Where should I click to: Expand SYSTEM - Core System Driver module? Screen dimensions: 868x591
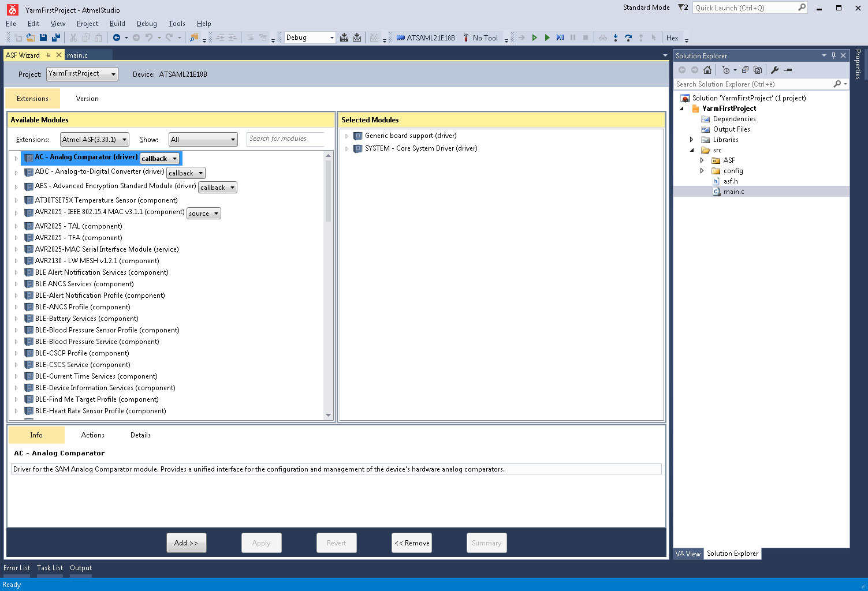point(347,149)
